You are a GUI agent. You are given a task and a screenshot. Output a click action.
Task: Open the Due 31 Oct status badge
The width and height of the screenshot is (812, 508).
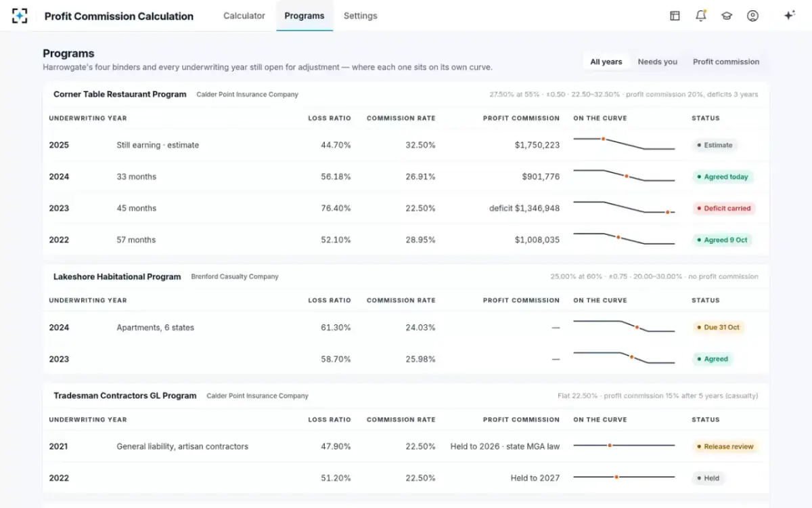[719, 327]
